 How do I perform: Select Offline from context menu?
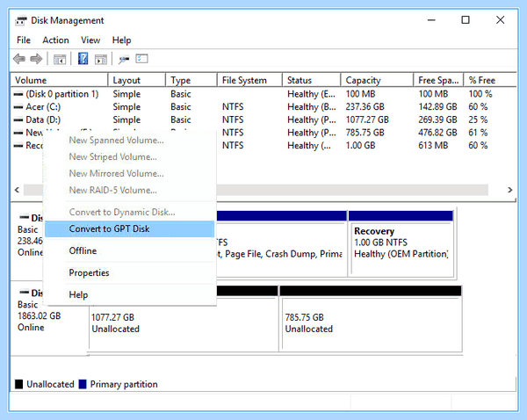pyautogui.click(x=129, y=250)
